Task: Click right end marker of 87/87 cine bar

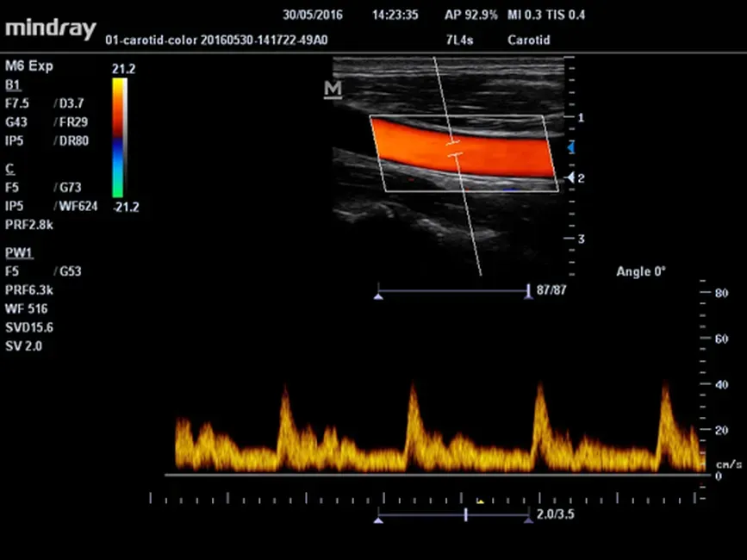Action: (x=528, y=293)
